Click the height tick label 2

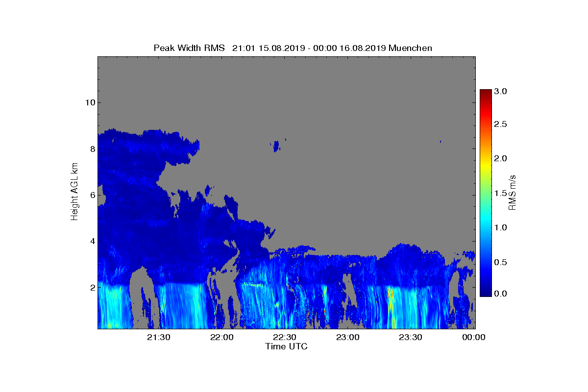(92, 288)
